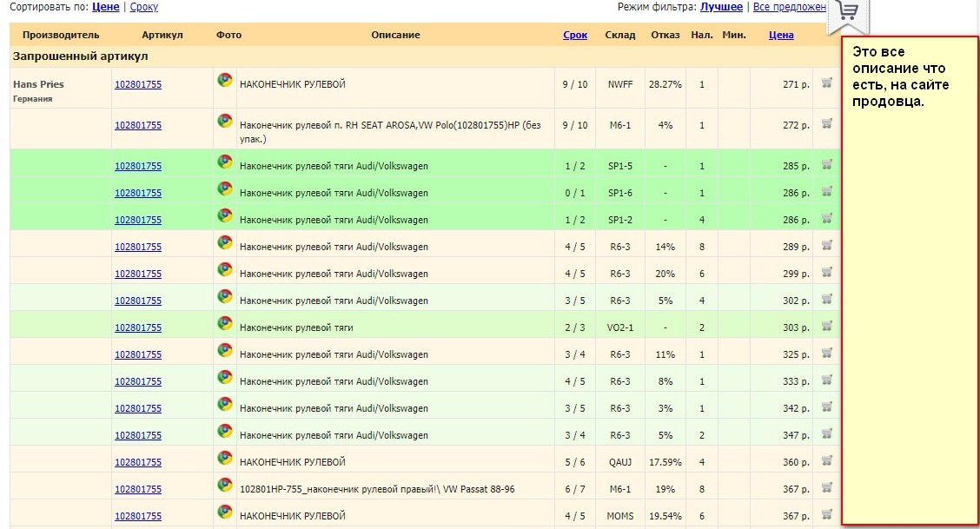Viewport: 980px width, 529px height.
Task: Add the MOMS 367 р. item to cart
Action: coord(826,514)
